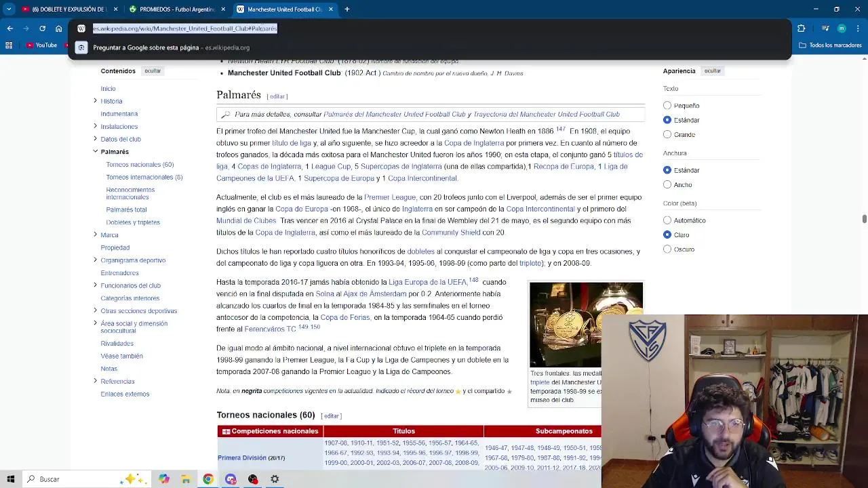This screenshot has height=488, width=868.
Task: Jump to Dobletes y tripletes in contents
Action: [x=133, y=222]
